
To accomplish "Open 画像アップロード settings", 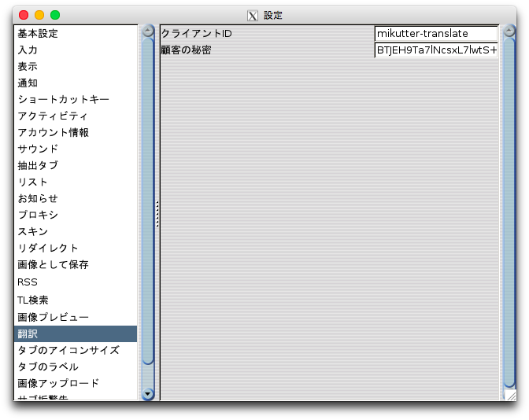I will 76,383.
